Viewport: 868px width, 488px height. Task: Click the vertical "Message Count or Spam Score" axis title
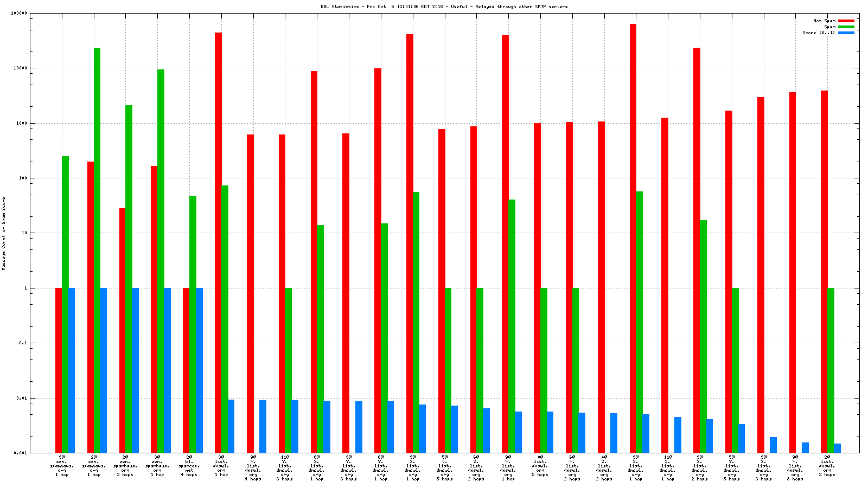point(4,233)
